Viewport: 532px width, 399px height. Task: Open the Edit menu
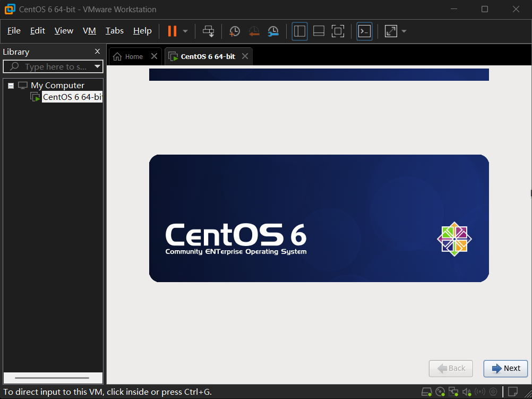(x=37, y=31)
